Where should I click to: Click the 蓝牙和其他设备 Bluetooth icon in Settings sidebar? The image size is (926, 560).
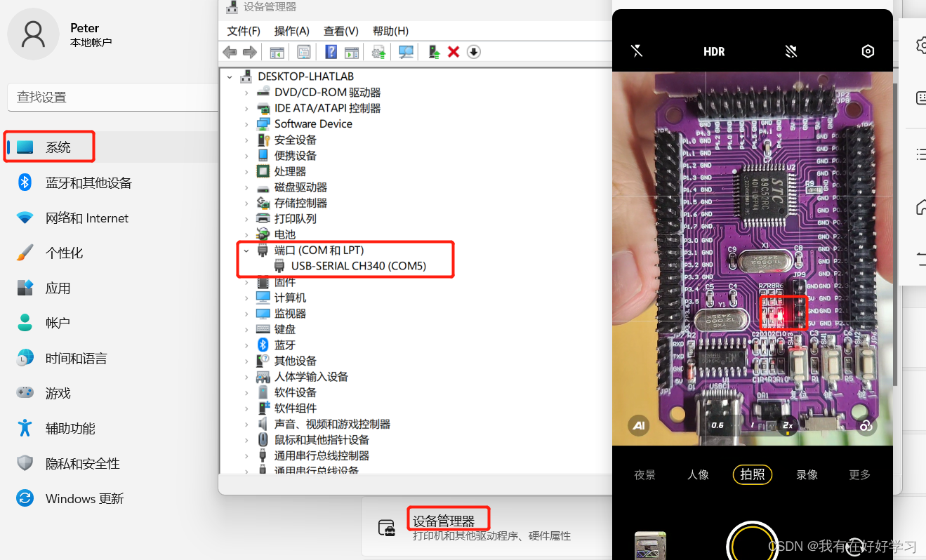pyautogui.click(x=25, y=182)
